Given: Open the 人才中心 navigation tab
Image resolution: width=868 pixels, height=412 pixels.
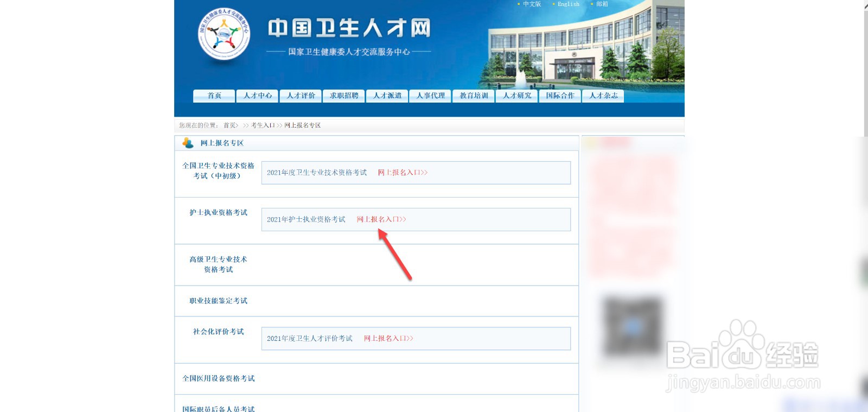Looking at the screenshot, I should pos(258,96).
